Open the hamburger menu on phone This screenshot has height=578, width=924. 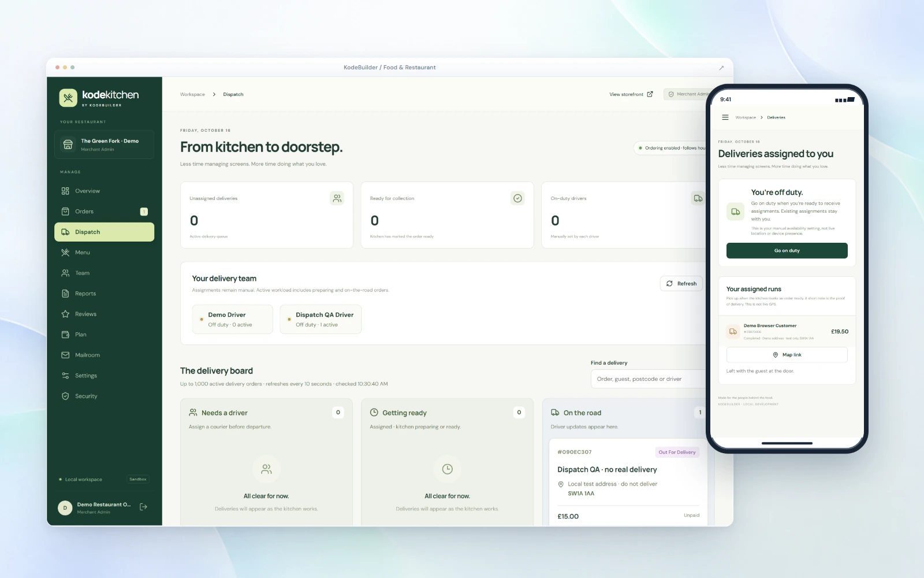point(725,117)
